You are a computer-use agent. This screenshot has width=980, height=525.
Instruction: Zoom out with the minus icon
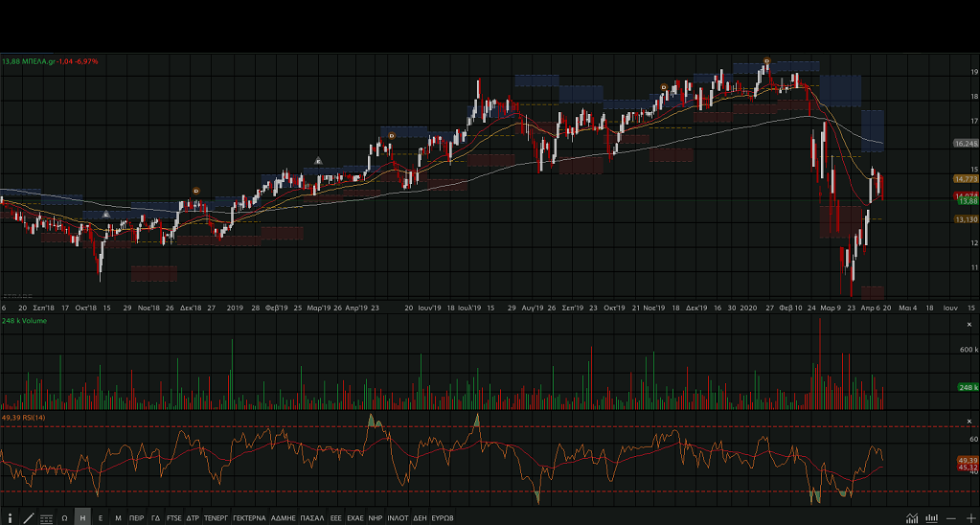(949, 517)
